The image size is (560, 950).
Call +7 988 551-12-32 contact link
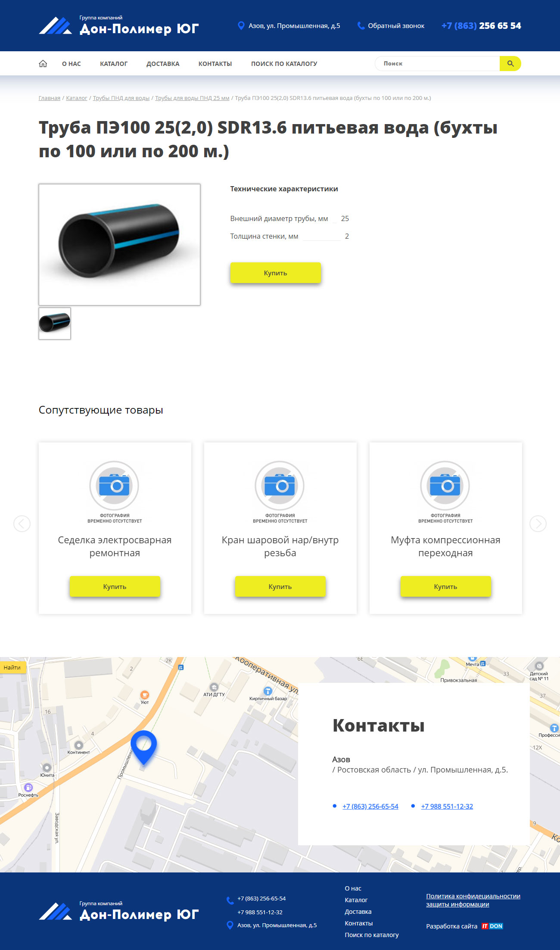pyautogui.click(x=447, y=806)
